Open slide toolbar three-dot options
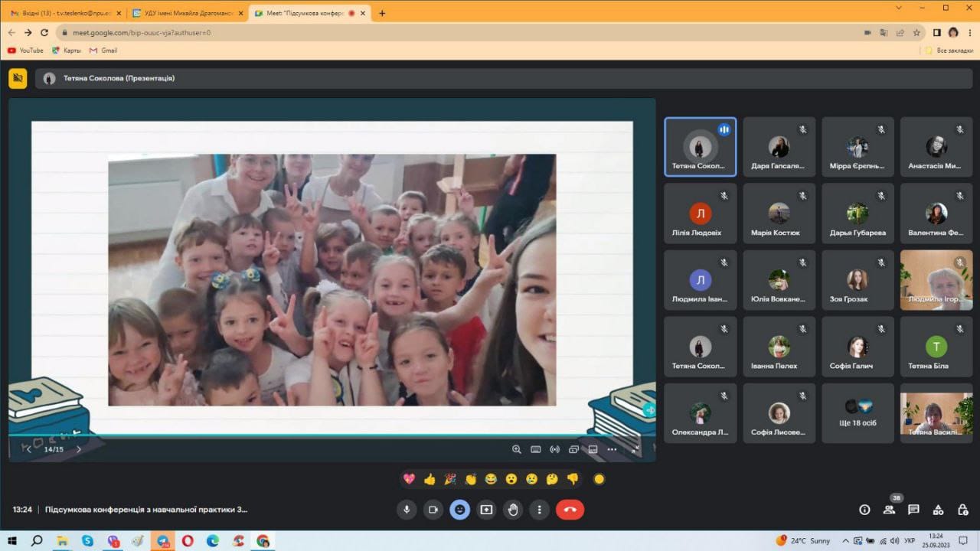Image resolution: width=980 pixels, height=551 pixels. [x=612, y=449]
